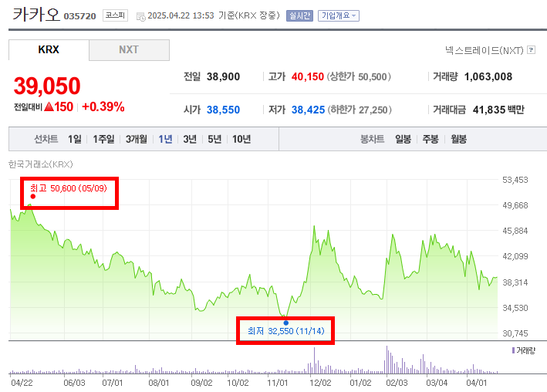Click the 53,453 price axis label
547x392 pixels.
click(x=515, y=180)
